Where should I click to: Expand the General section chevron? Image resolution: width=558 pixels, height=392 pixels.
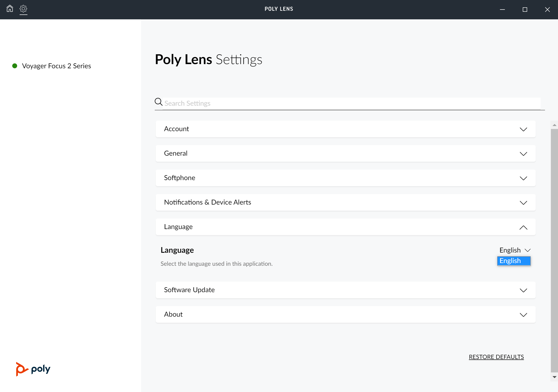(523, 154)
